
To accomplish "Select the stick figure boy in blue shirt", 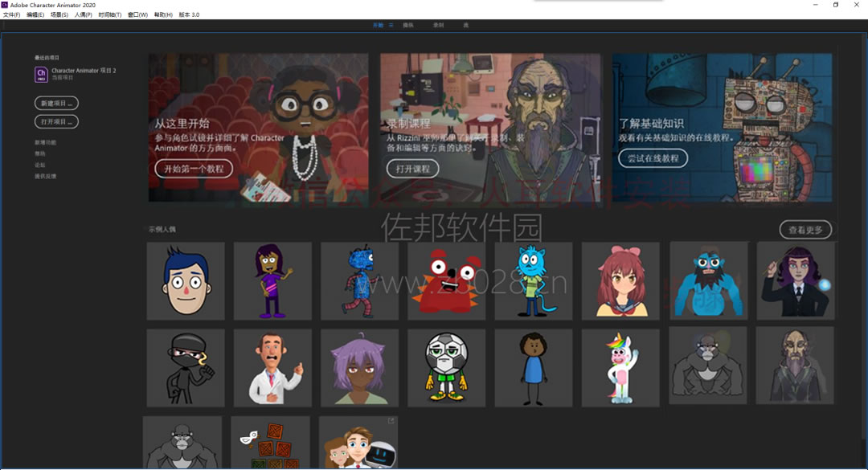I will tap(533, 368).
